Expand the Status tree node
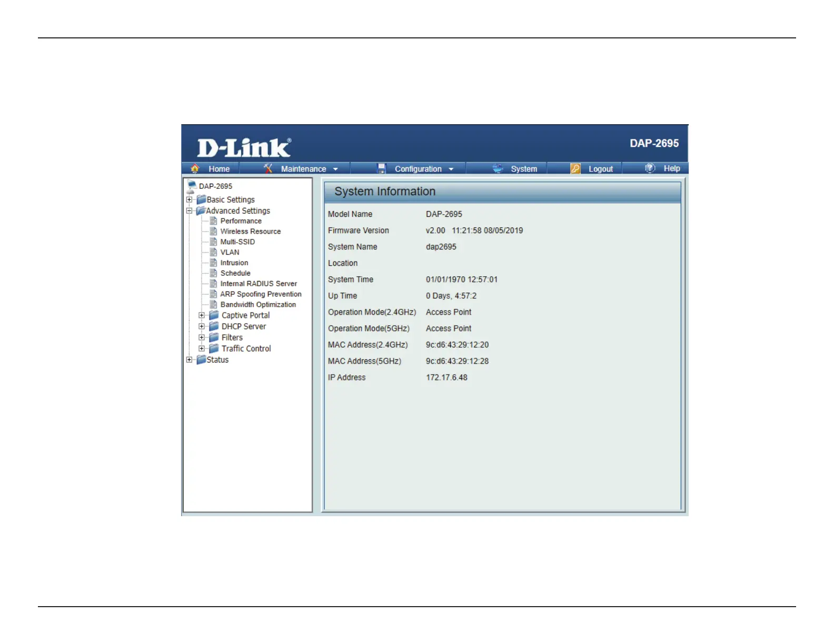The image size is (834, 644). point(189,360)
